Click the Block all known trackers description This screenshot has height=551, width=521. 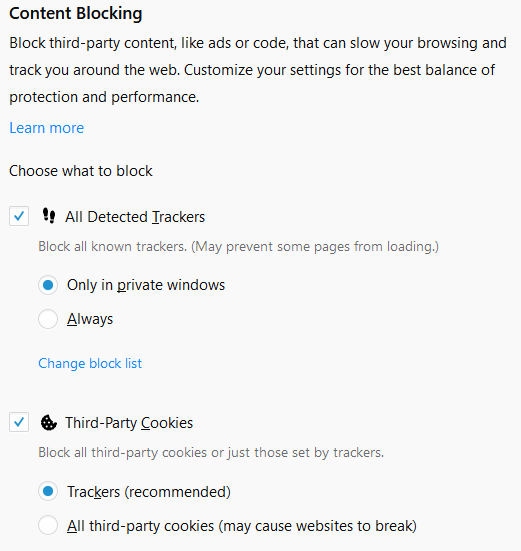[239, 247]
